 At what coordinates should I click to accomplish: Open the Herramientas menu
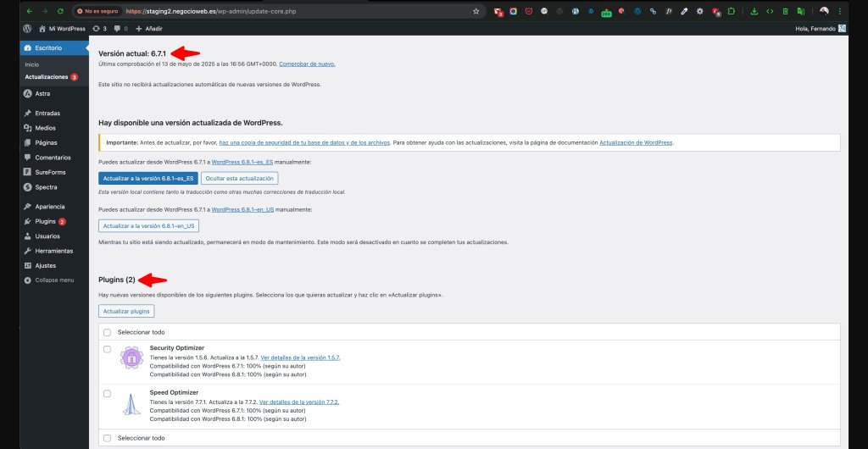[54, 251]
